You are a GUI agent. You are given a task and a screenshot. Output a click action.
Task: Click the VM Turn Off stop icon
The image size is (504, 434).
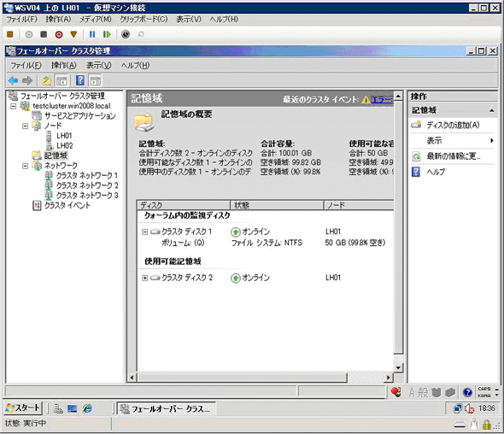[x=44, y=34]
